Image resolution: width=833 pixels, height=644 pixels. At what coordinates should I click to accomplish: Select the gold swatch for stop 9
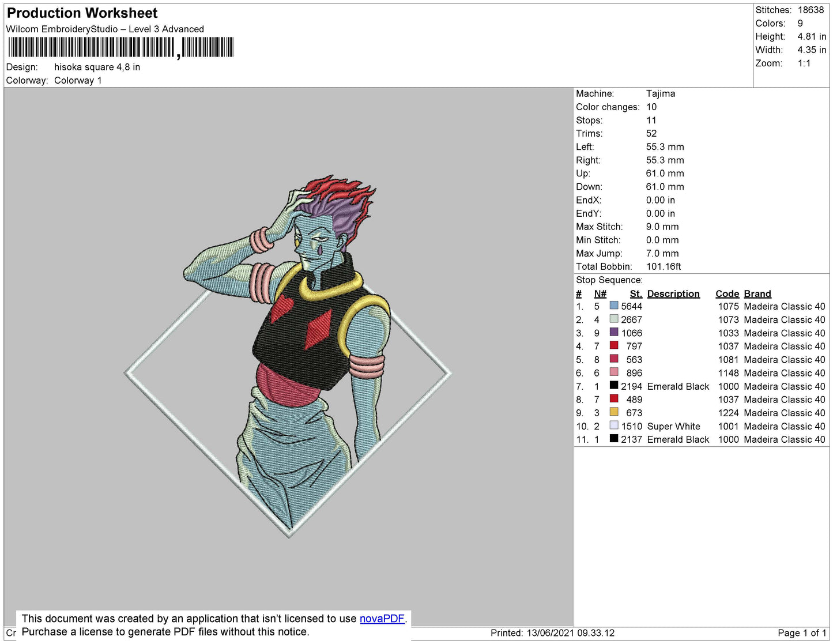tap(614, 412)
